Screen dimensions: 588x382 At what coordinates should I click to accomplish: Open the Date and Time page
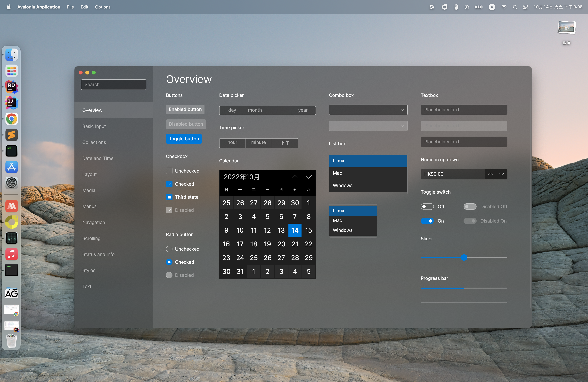pyautogui.click(x=114, y=158)
